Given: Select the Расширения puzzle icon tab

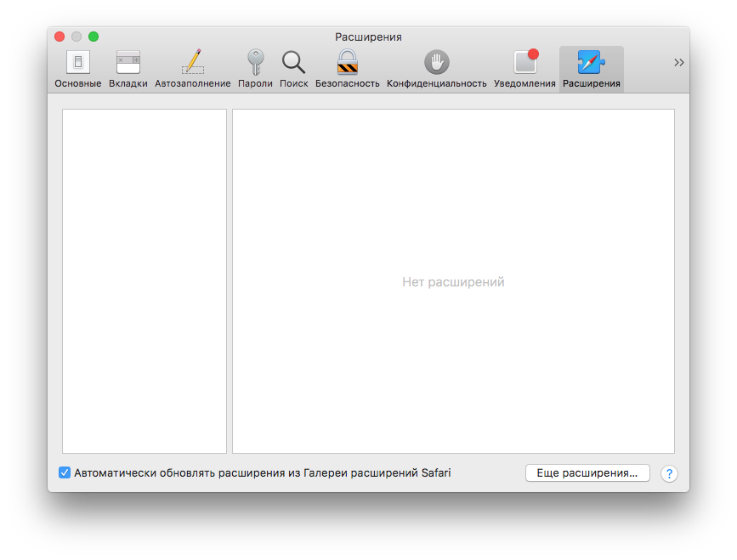Looking at the screenshot, I should click(x=592, y=69).
